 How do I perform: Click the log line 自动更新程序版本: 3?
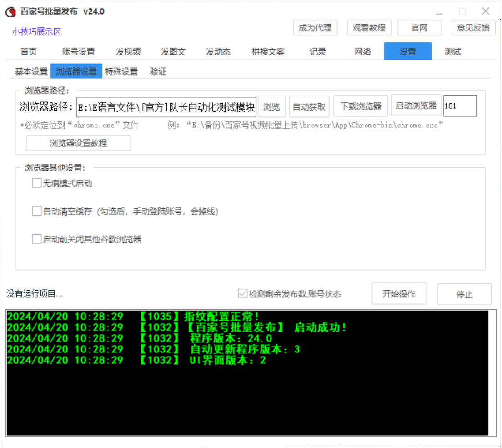[154, 349]
